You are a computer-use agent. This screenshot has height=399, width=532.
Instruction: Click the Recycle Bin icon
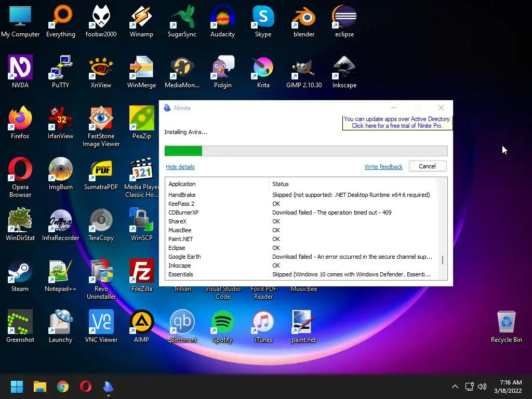click(x=506, y=326)
